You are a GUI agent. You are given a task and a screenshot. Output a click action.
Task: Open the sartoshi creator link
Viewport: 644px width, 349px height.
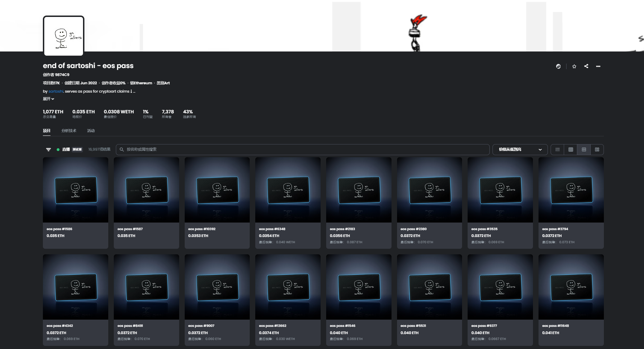tap(56, 91)
